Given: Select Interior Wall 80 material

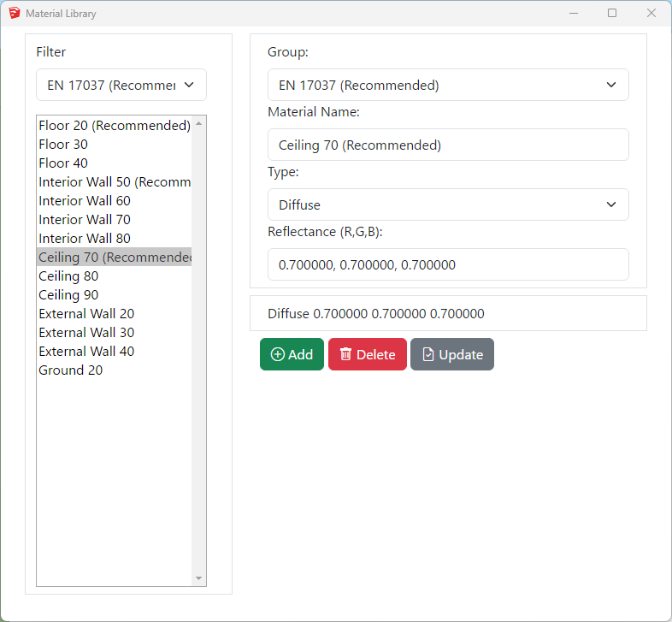Looking at the screenshot, I should pyautogui.click(x=85, y=239).
